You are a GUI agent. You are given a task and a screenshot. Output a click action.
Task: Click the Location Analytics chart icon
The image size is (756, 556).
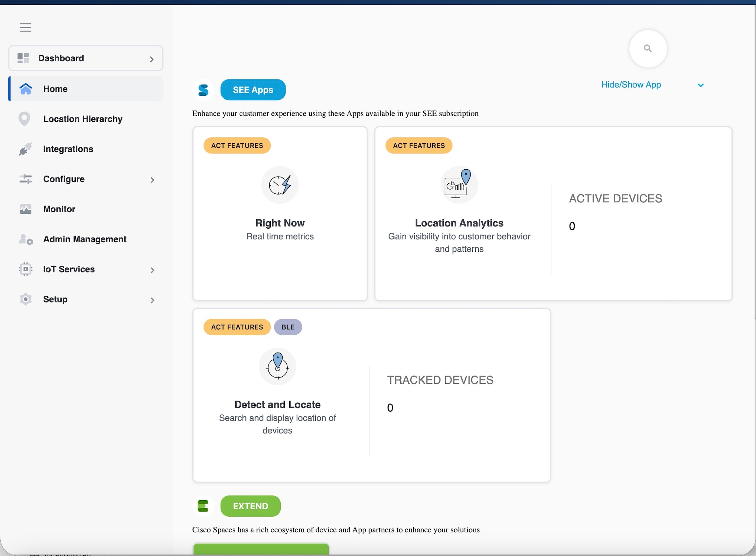(459, 184)
